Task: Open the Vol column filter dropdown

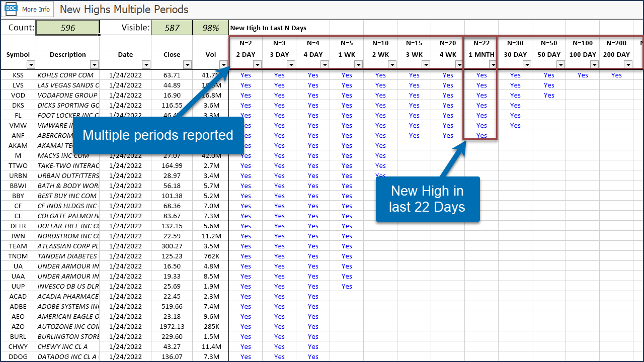Action: 223,64
